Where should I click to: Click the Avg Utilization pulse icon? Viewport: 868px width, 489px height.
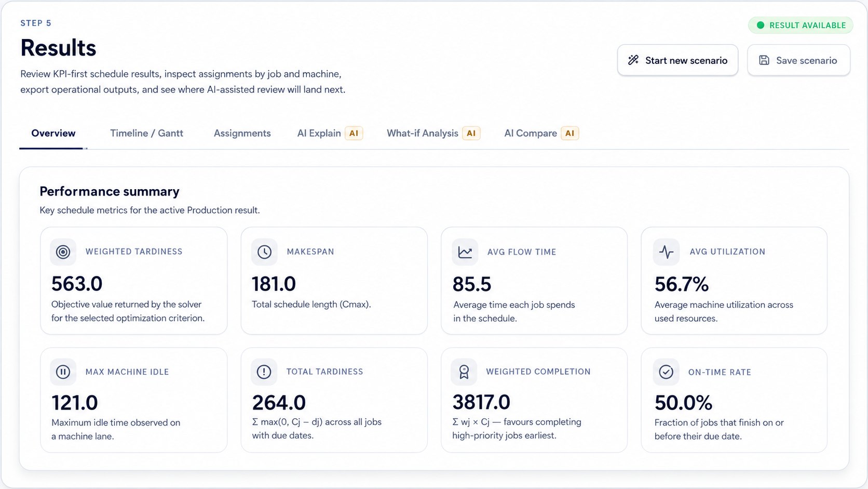point(666,252)
